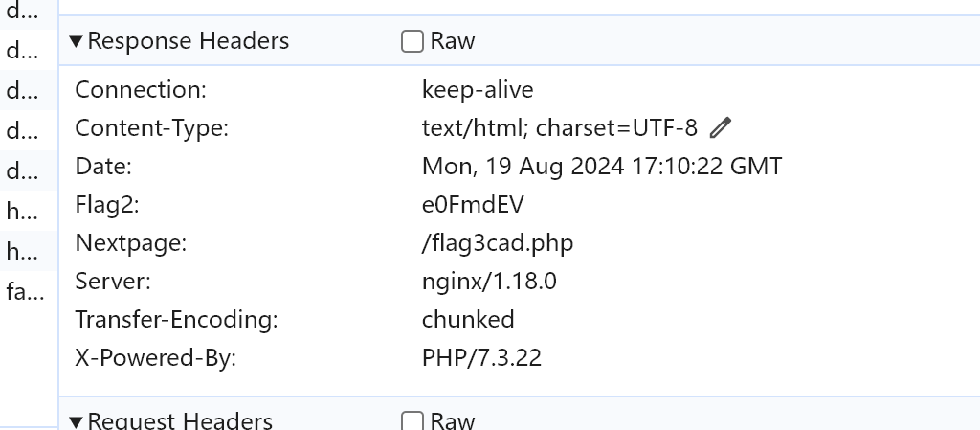The width and height of the screenshot is (980, 430).
Task: Enable Raw view for Response Headers
Action: [412, 41]
